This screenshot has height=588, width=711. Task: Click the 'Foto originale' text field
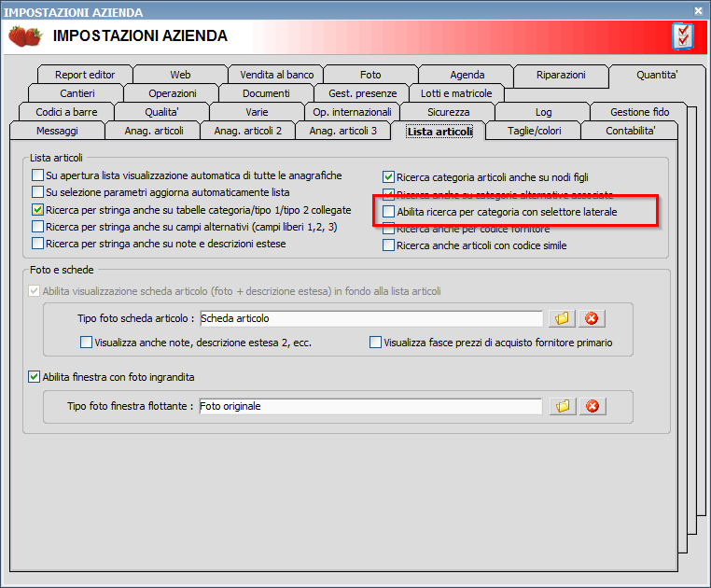370,406
